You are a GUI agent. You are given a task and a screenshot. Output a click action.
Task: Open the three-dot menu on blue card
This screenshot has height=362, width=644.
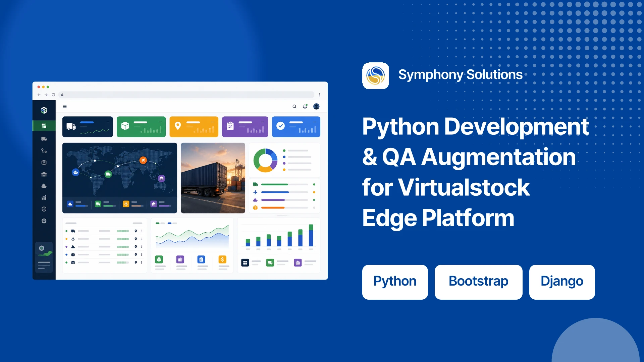coord(315,122)
